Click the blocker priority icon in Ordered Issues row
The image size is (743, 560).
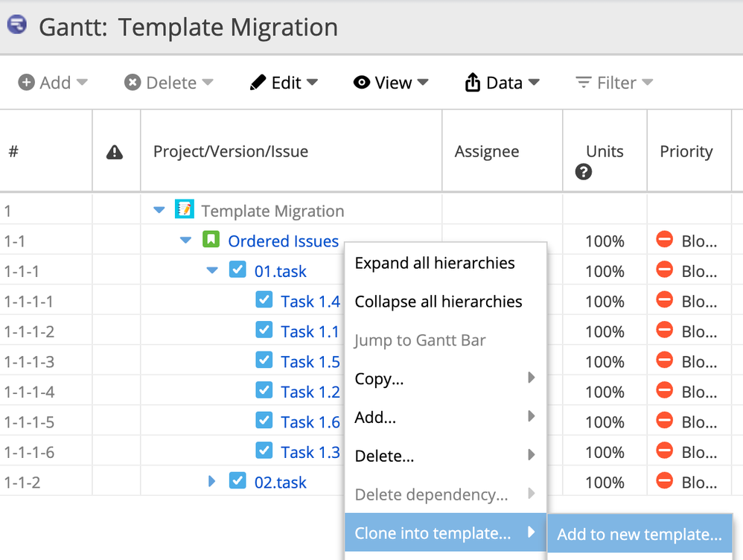click(664, 239)
